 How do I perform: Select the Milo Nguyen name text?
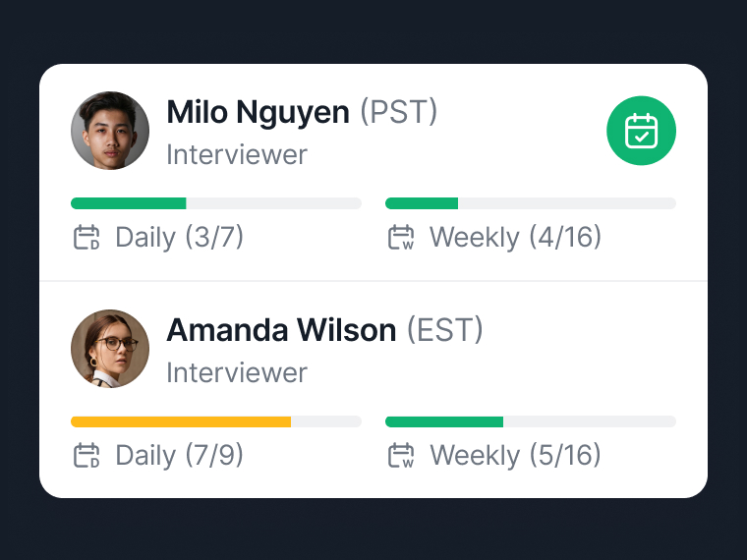(x=258, y=112)
